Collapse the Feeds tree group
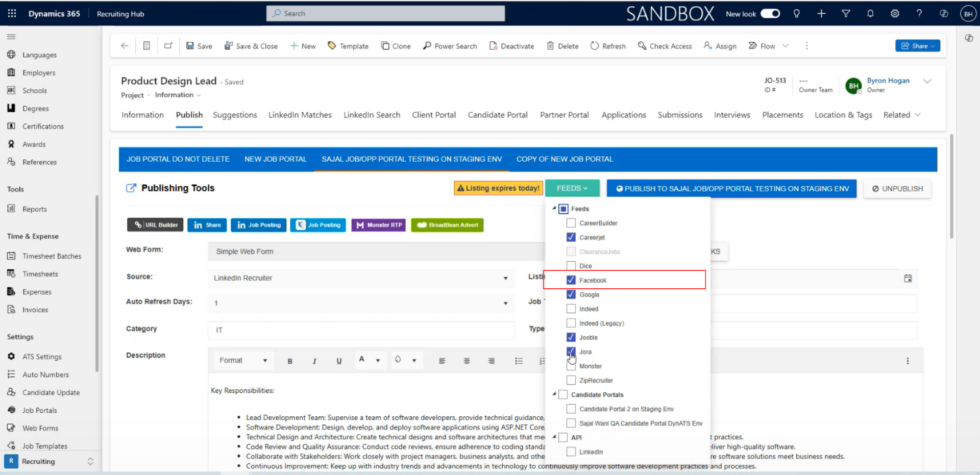Viewport: 980px width, 475px height. (x=554, y=208)
